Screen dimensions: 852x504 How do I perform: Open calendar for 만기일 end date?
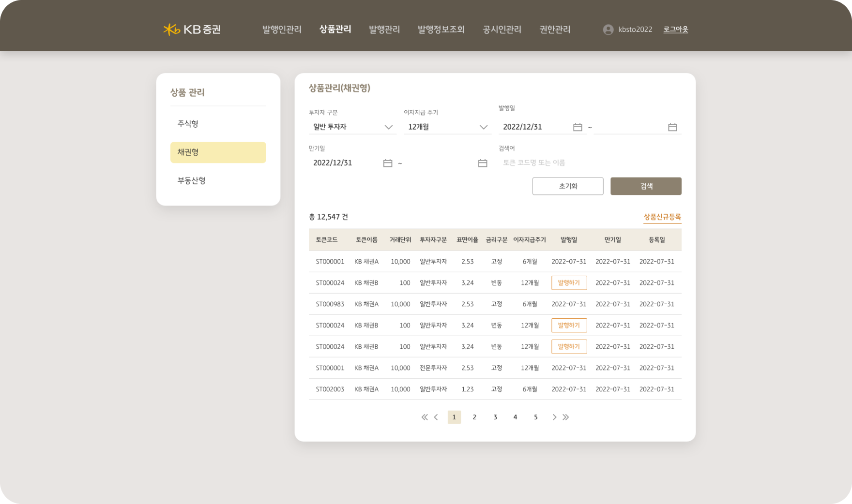point(483,163)
